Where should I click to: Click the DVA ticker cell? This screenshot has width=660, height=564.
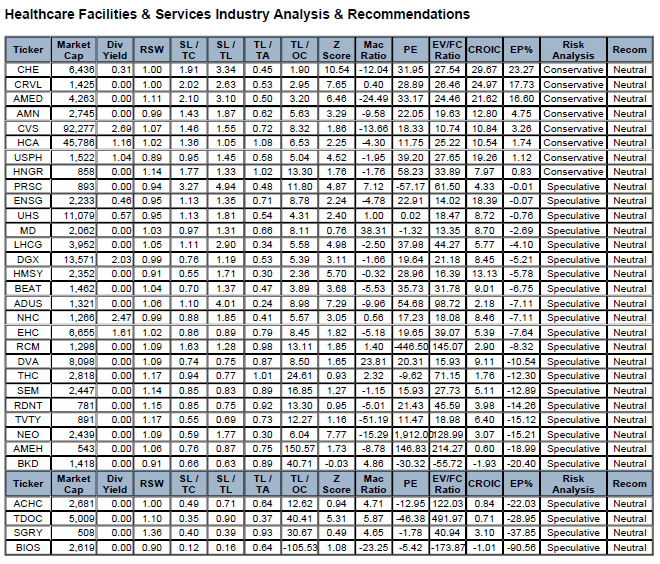pos(28,362)
